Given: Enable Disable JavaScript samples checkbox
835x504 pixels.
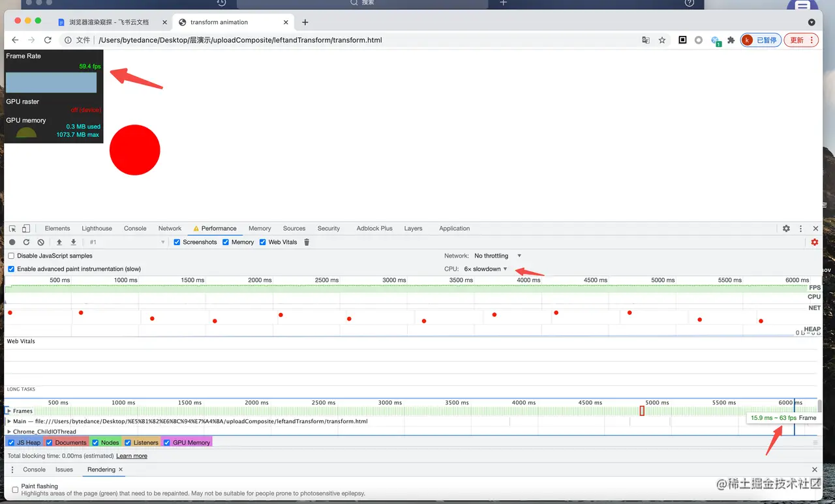Looking at the screenshot, I should (11, 256).
